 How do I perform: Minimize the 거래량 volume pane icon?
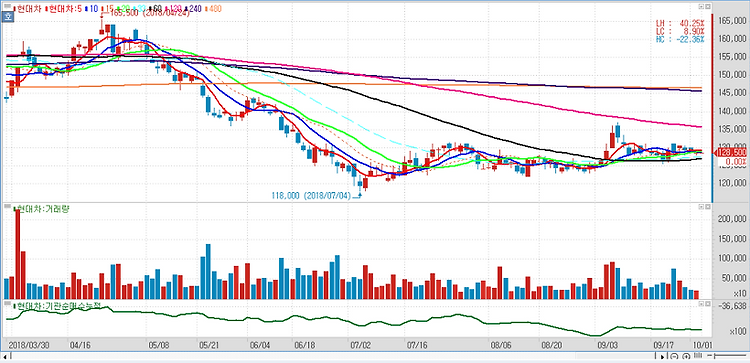pyautogui.click(x=700, y=207)
